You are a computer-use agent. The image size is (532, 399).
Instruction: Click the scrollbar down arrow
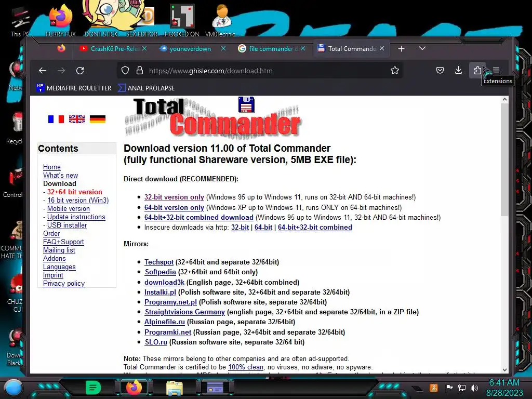tap(504, 370)
